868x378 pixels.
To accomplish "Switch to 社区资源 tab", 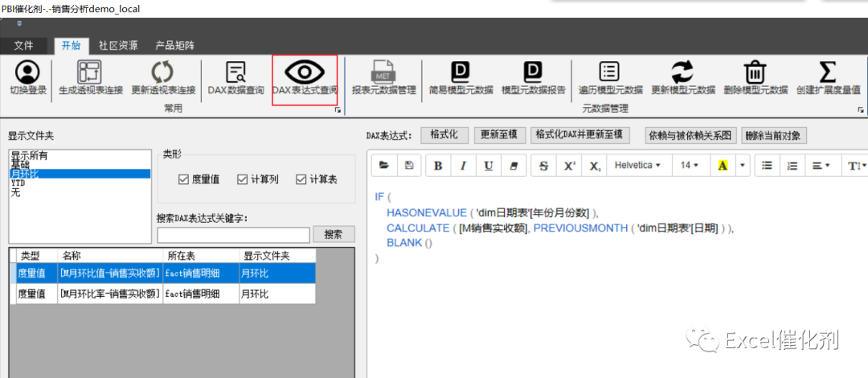I will 118,46.
